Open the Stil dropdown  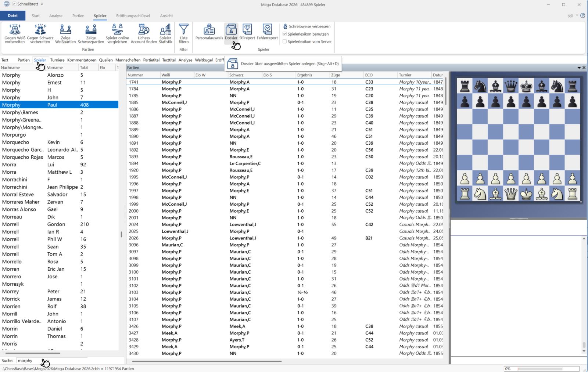coord(572,16)
